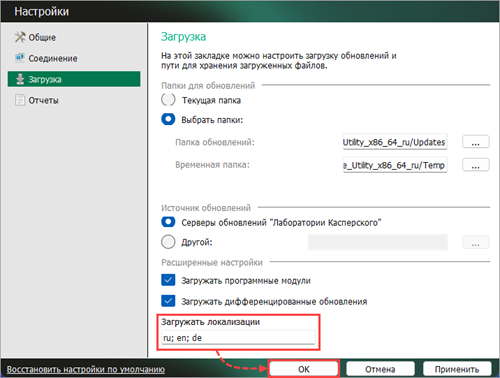This screenshot has width=500, height=378.
Task: Select the Другой update source radio
Action: [x=168, y=242]
